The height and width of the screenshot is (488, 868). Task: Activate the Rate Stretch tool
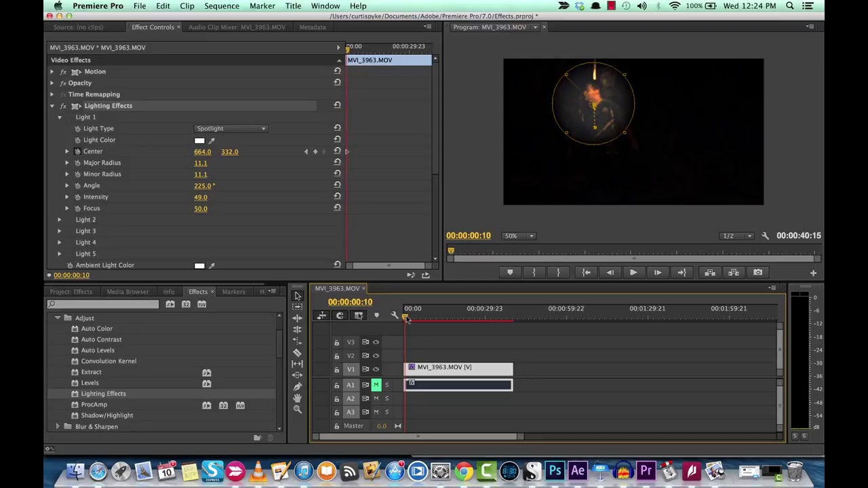pos(297,341)
